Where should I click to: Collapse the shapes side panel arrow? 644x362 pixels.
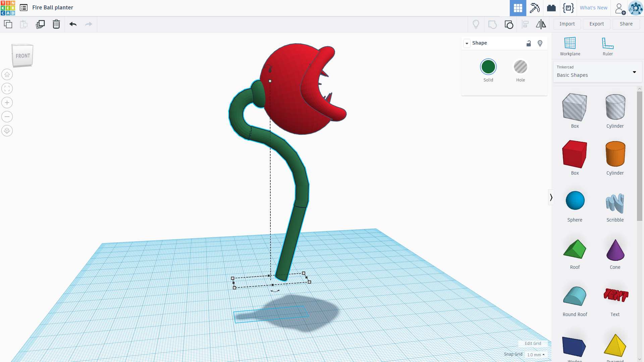[x=551, y=197]
